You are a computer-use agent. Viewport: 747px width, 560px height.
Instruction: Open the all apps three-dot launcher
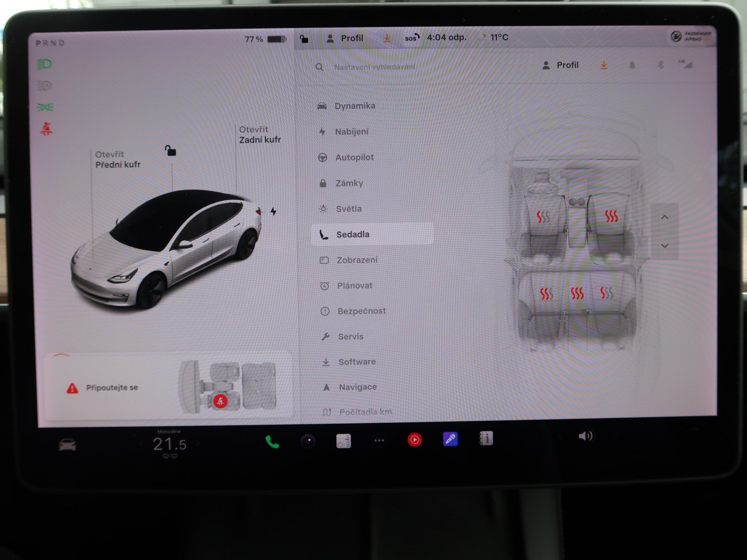(x=379, y=440)
